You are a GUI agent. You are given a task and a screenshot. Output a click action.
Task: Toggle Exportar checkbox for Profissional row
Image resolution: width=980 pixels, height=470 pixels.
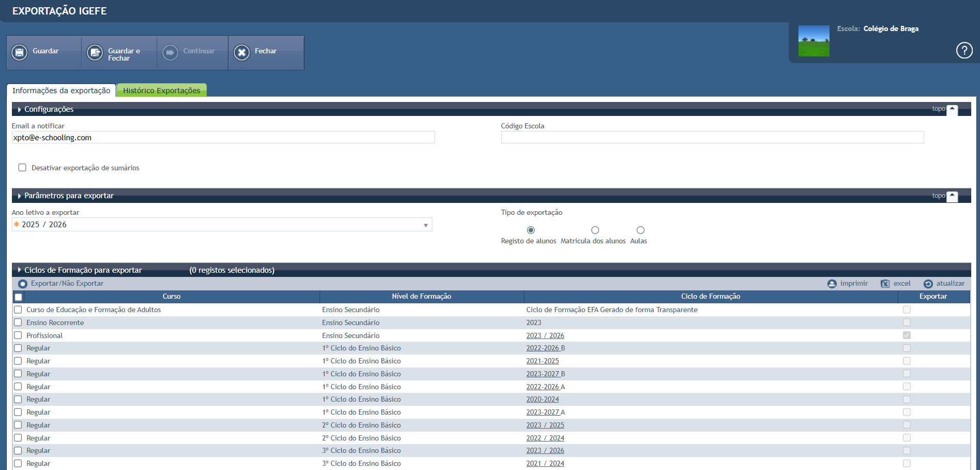tap(907, 335)
